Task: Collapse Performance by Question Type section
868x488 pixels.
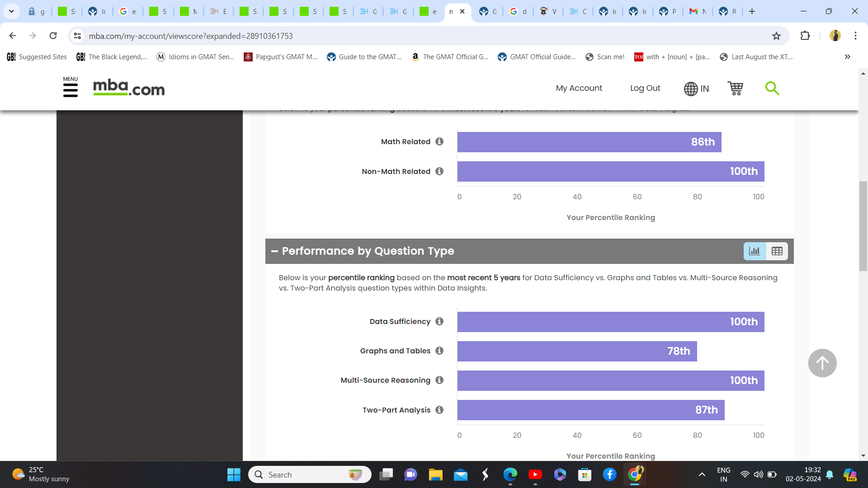Action: coord(274,251)
